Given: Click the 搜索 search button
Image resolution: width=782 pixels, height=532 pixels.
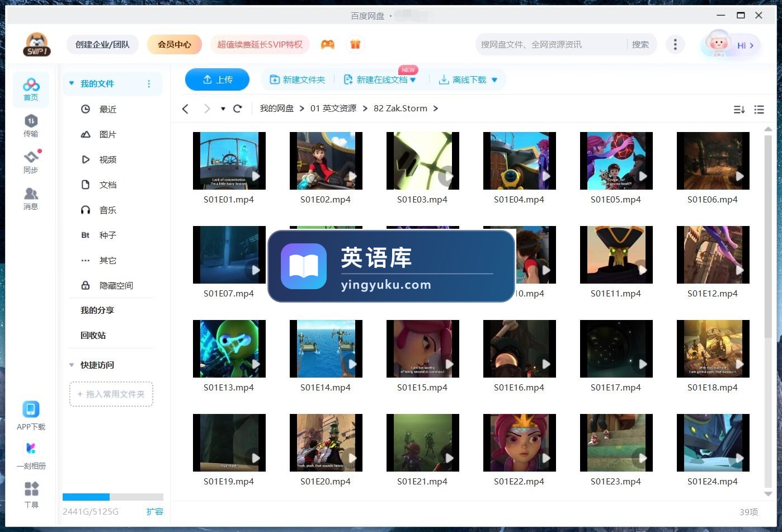Looking at the screenshot, I should click(x=640, y=44).
